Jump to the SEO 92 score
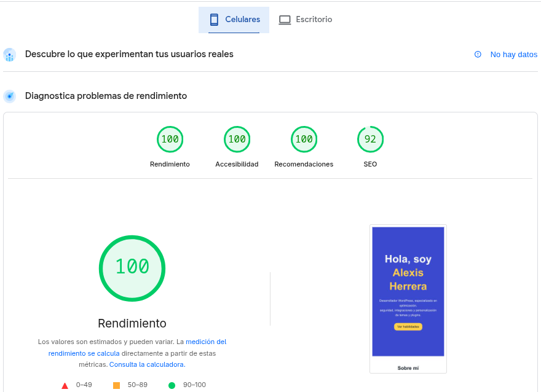 (370, 139)
